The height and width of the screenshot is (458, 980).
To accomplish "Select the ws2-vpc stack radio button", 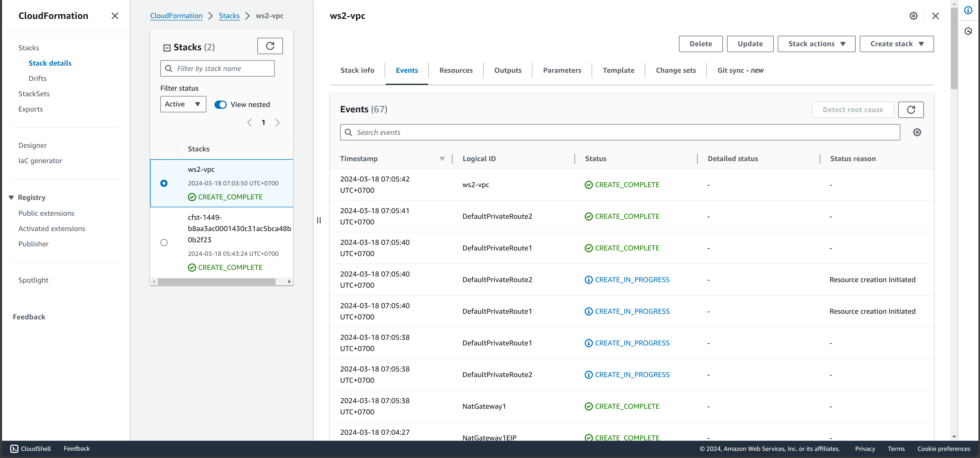I will click(x=164, y=183).
